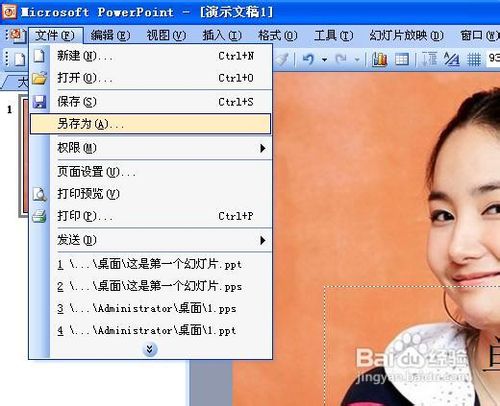The height and width of the screenshot is (406, 500).
Task: Open the 幻灯片放映 menu
Action: tap(406, 35)
